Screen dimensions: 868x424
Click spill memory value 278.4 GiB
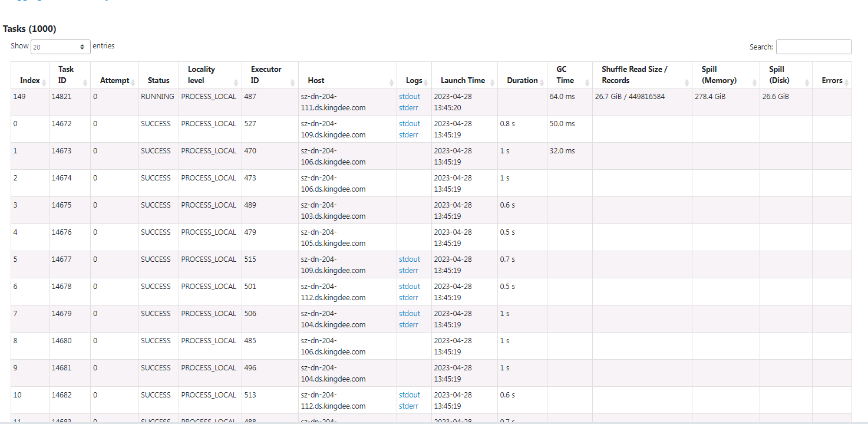(x=710, y=97)
